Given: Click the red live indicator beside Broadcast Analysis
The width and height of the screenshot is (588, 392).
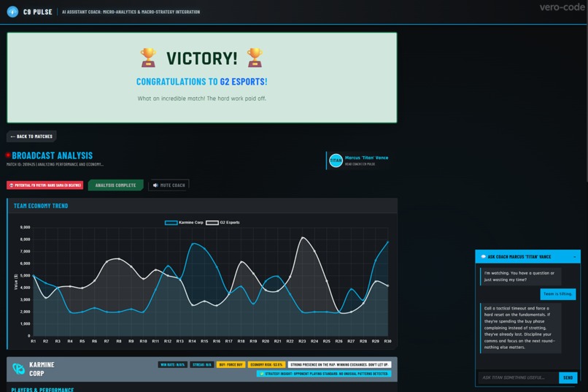Looking at the screenshot, I should point(8,155).
